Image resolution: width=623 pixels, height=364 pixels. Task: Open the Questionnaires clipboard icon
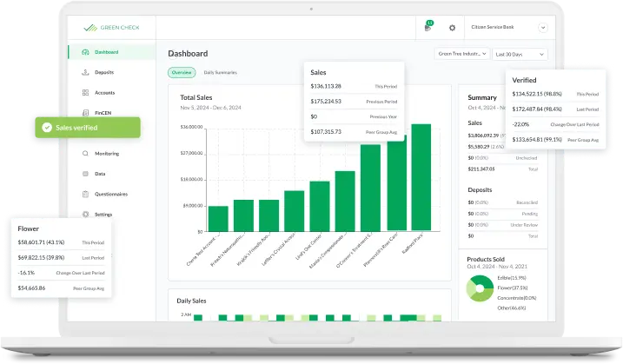click(85, 194)
